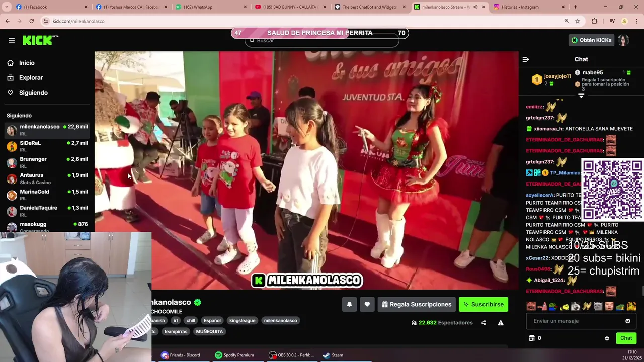Select mabe95 leaderboard entry
The height and width of the screenshot is (362, 644).
pos(603,73)
